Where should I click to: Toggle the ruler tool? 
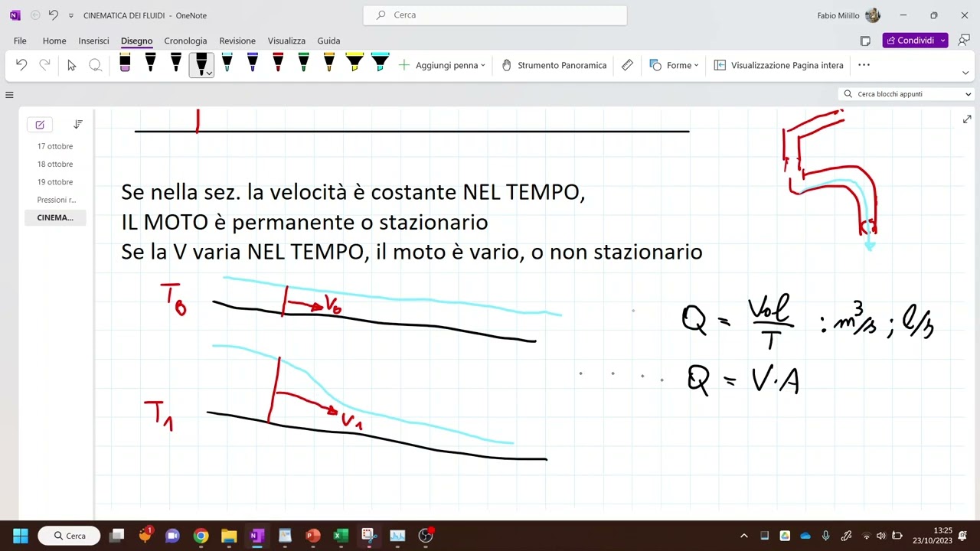coord(627,65)
